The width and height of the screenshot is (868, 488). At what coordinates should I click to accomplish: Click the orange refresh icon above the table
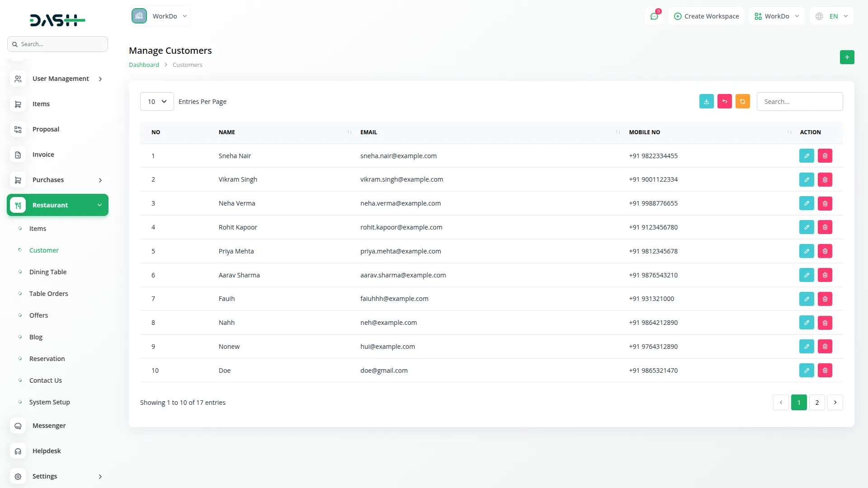coord(742,101)
